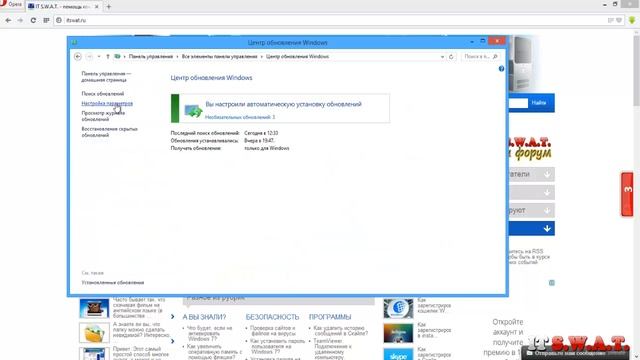Click the browser forward arrow
The width and height of the screenshot is (640, 360).
coord(20,20)
